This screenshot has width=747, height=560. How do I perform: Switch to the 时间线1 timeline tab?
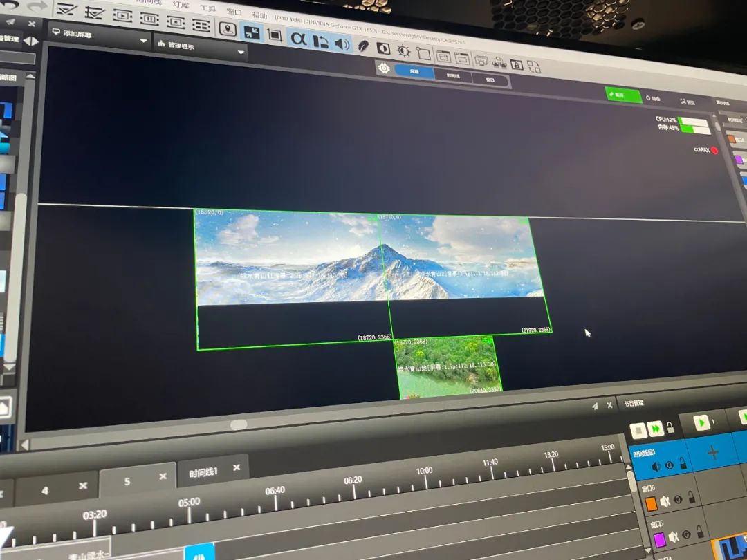[x=203, y=472]
